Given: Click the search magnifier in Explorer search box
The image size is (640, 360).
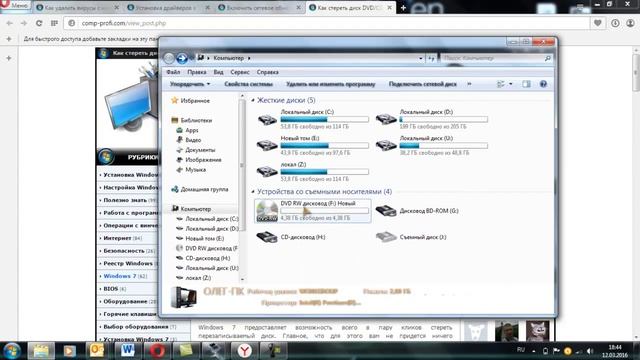Looking at the screenshot, I should [x=547, y=58].
